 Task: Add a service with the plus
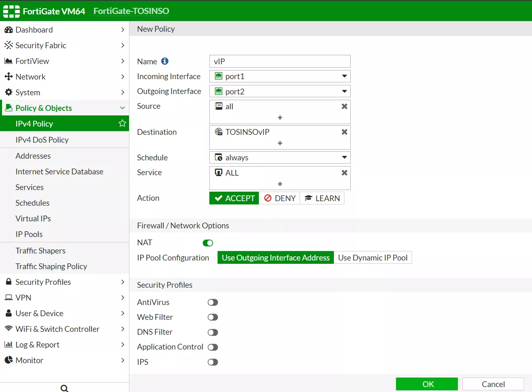pos(280,184)
